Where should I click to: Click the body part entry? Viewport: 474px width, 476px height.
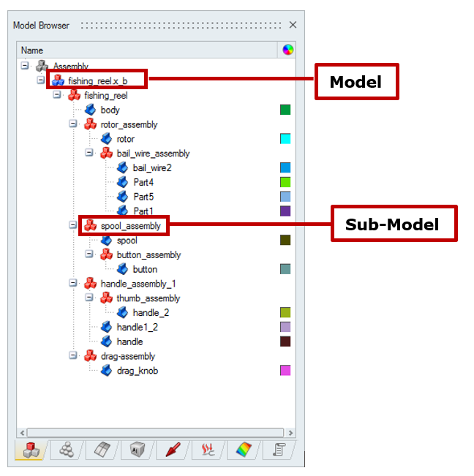tap(110, 110)
